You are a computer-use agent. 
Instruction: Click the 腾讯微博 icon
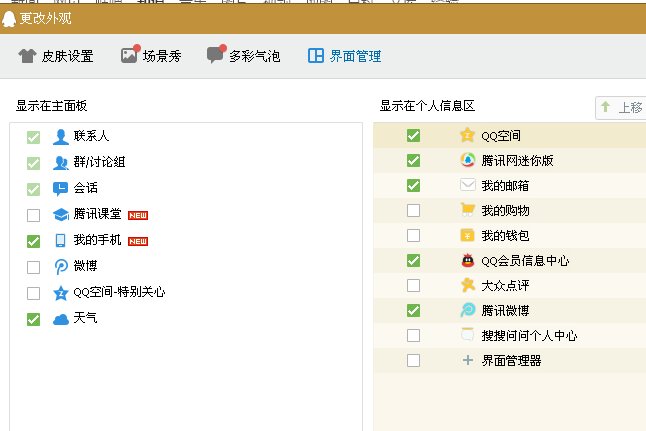click(x=467, y=310)
